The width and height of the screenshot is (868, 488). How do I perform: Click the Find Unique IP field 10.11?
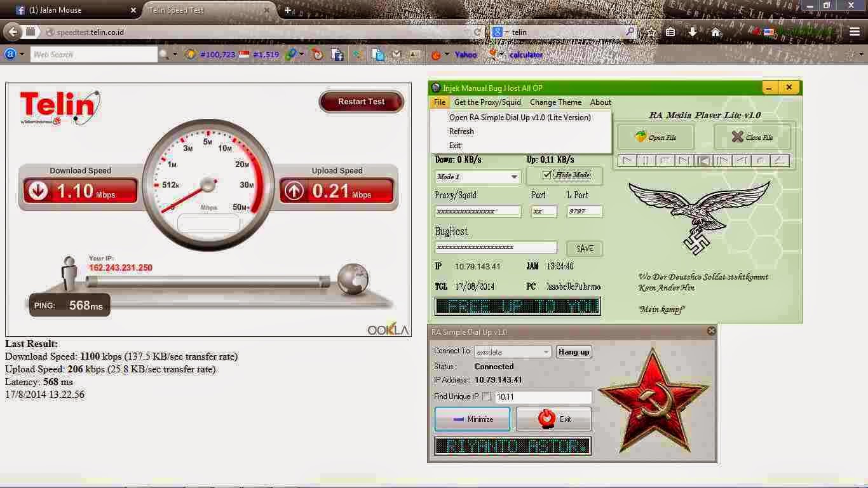pyautogui.click(x=543, y=397)
